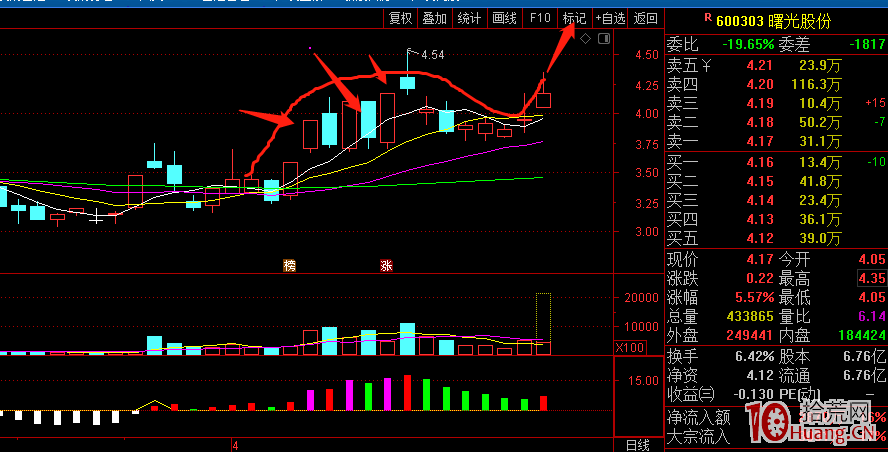888x452 pixels.
Task: Click the 15.00 indicator axis label
Action: [x=643, y=381]
